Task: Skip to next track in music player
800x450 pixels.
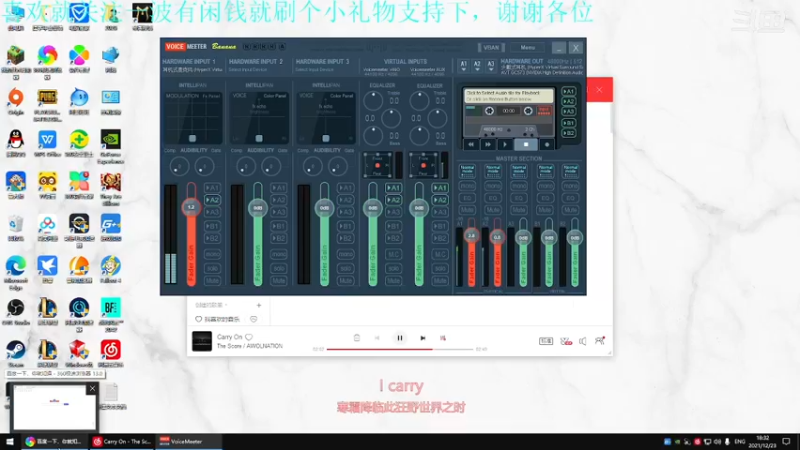Action: [422, 338]
